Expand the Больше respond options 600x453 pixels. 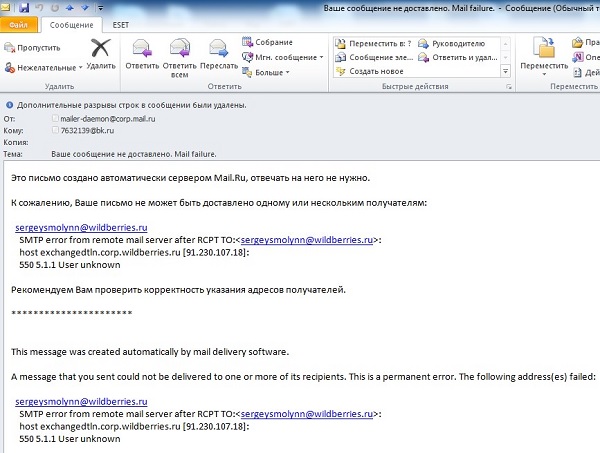pos(266,72)
